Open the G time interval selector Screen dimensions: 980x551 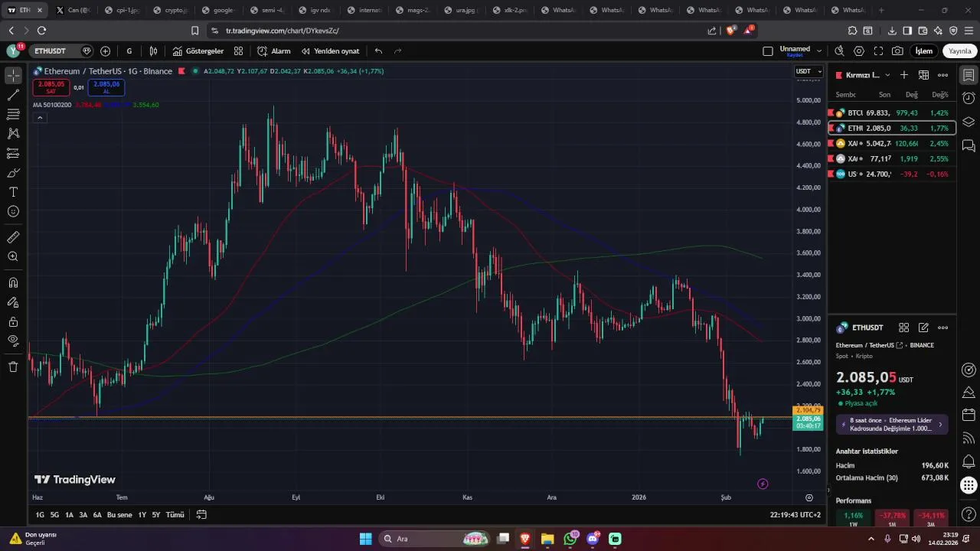pos(129,51)
